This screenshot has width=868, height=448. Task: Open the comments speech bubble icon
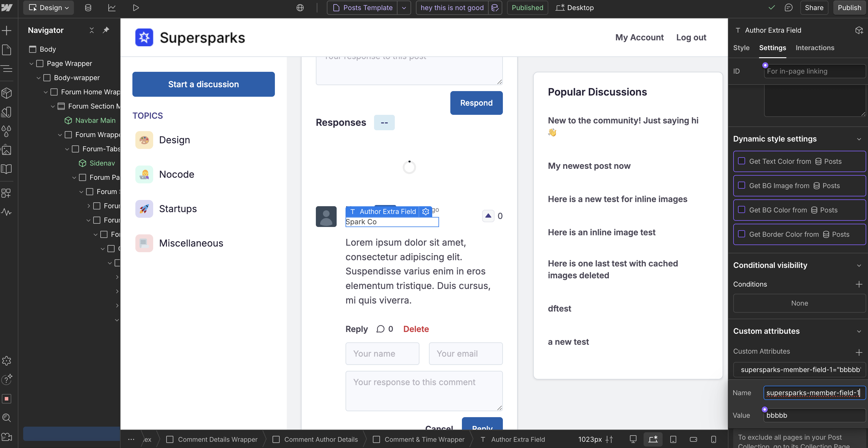[788, 7]
